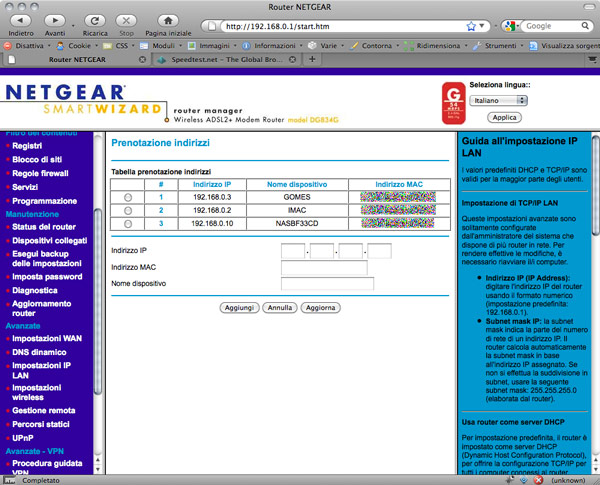Switch to the Speedtest.net tab
Image resolution: width=600 pixels, height=485 pixels.
click(x=227, y=59)
